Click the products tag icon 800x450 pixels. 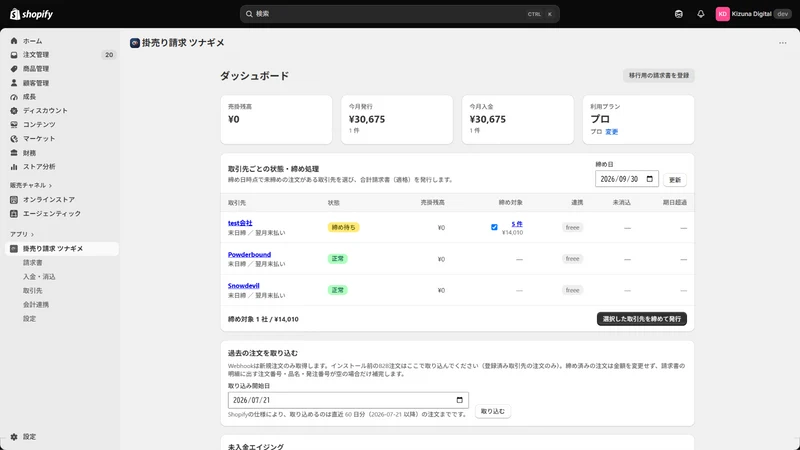(14, 68)
